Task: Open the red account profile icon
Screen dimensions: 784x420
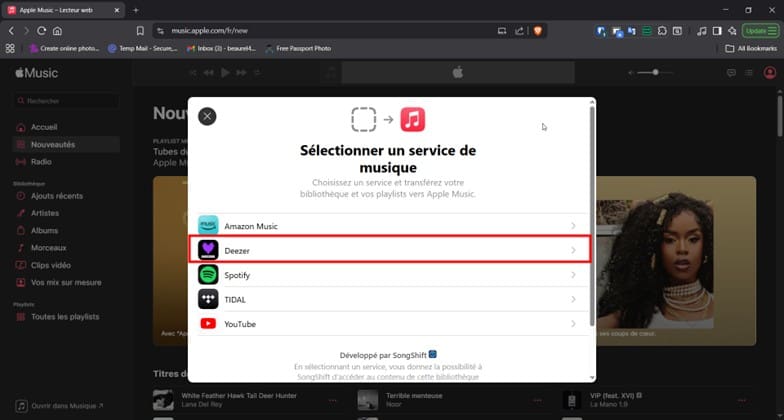Action: [x=770, y=72]
